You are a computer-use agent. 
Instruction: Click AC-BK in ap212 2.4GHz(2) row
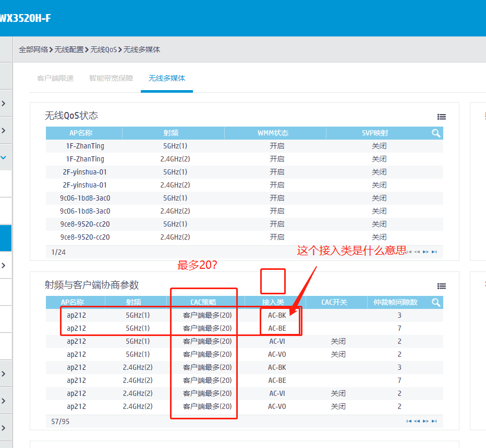click(x=277, y=367)
